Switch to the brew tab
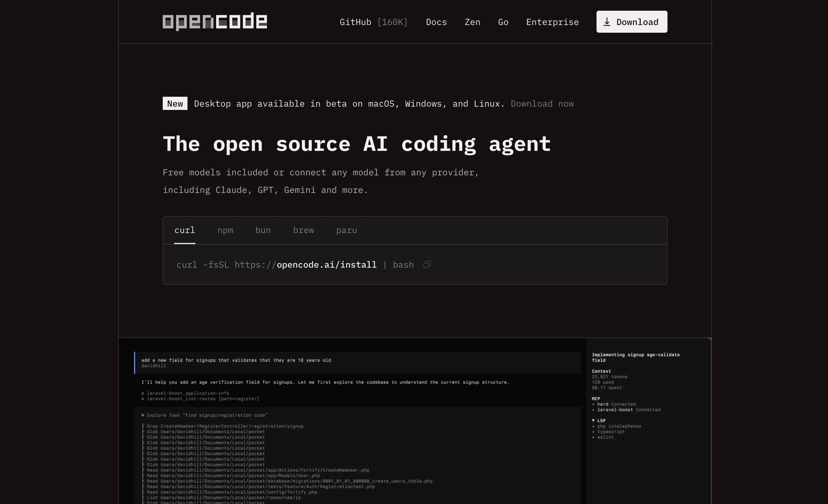828x504 pixels. point(303,230)
